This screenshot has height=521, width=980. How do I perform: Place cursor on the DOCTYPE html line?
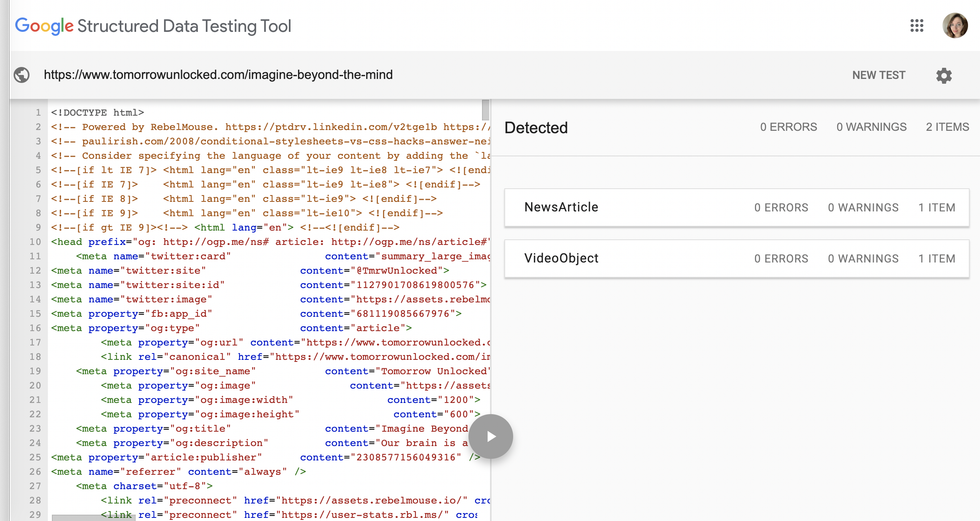pyautogui.click(x=97, y=113)
